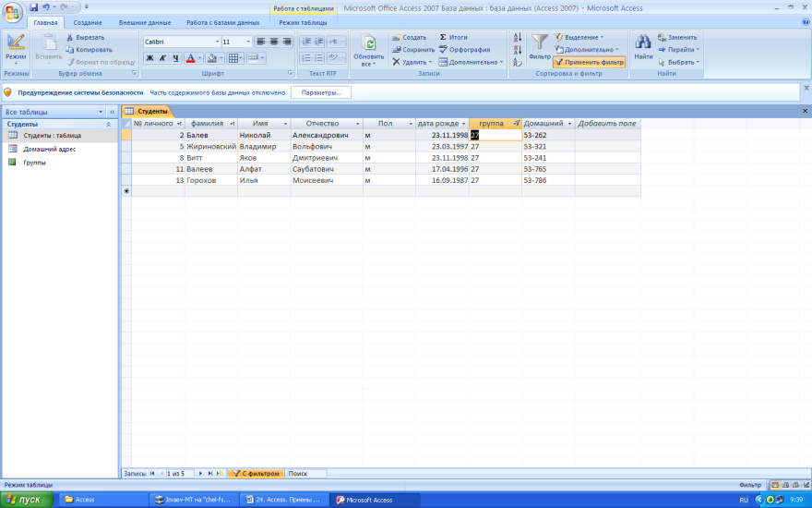
Task: Toggle the С фильтром indicator
Action: pyautogui.click(x=256, y=473)
